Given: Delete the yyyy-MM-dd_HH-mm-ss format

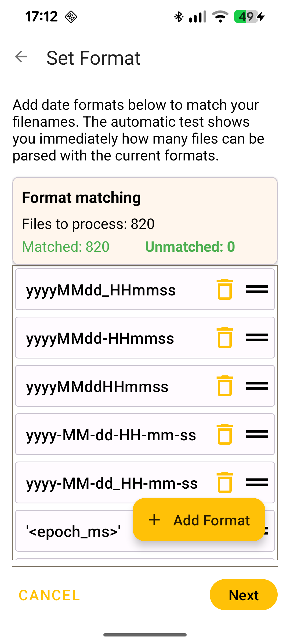Looking at the screenshot, I should pos(224,482).
